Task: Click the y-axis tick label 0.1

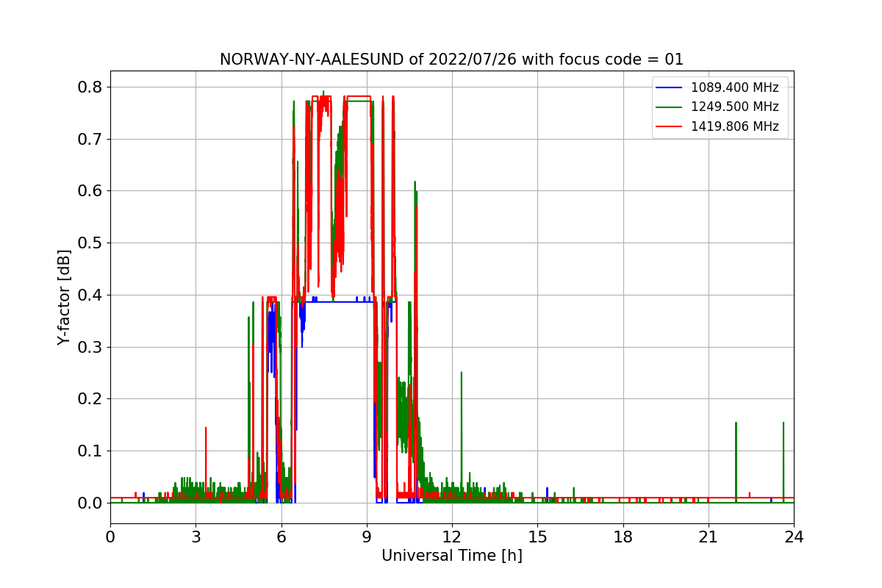Action: pos(90,451)
